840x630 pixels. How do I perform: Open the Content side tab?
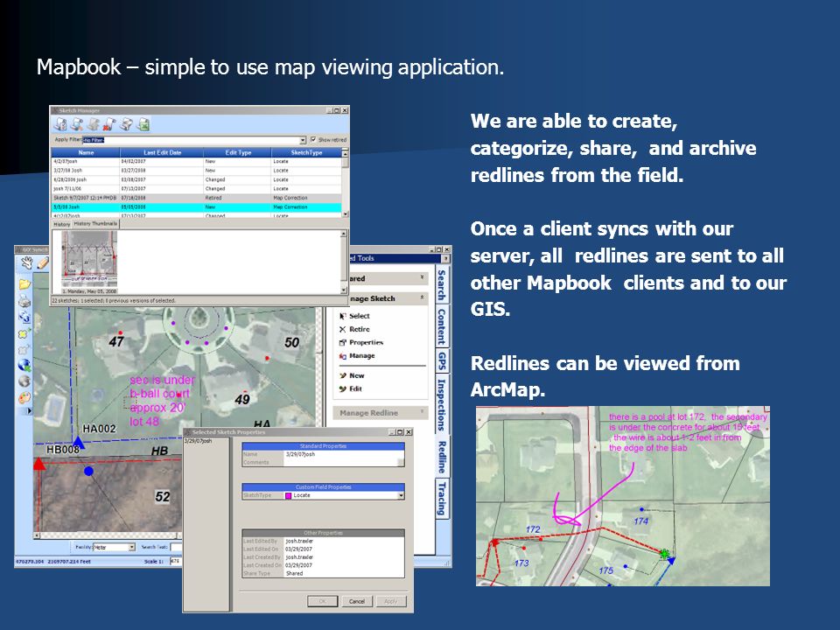(441, 326)
